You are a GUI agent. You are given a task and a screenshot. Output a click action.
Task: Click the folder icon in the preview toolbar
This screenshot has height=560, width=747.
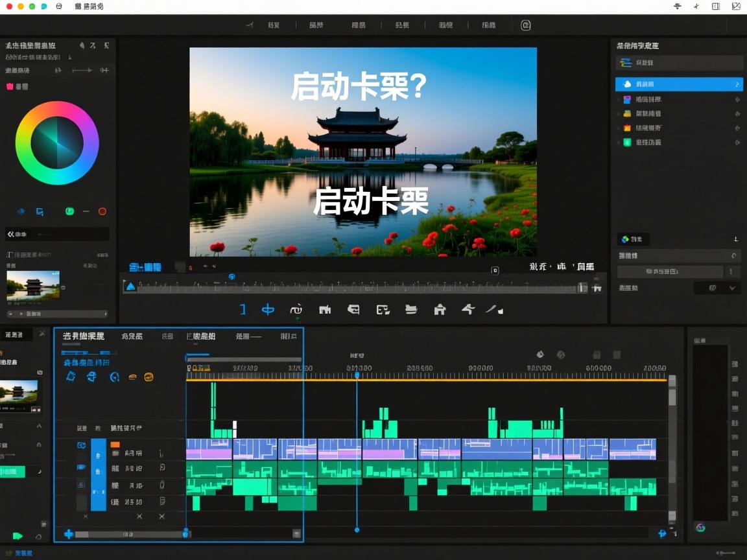tap(410, 310)
